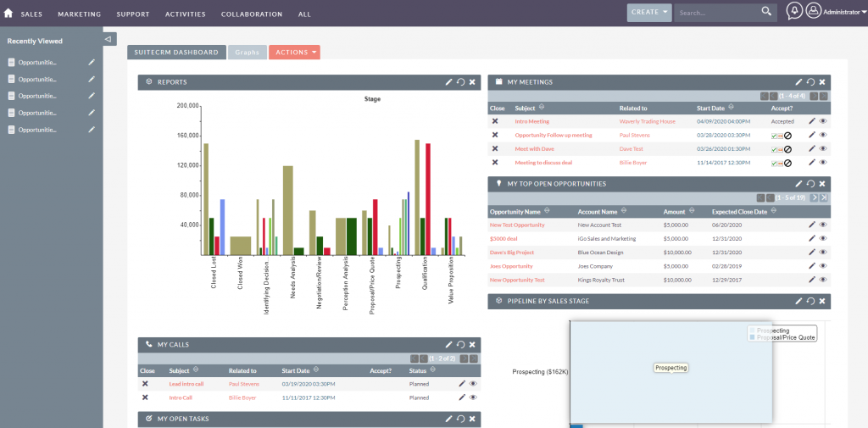Remove the Reports dashlet
The height and width of the screenshot is (428, 868).
[472, 82]
